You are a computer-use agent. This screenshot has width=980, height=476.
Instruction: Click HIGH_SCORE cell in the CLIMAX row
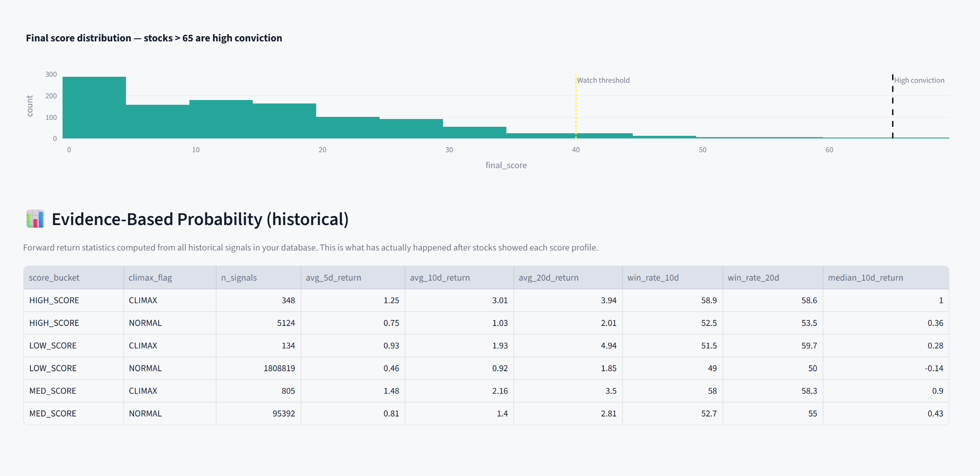73,301
